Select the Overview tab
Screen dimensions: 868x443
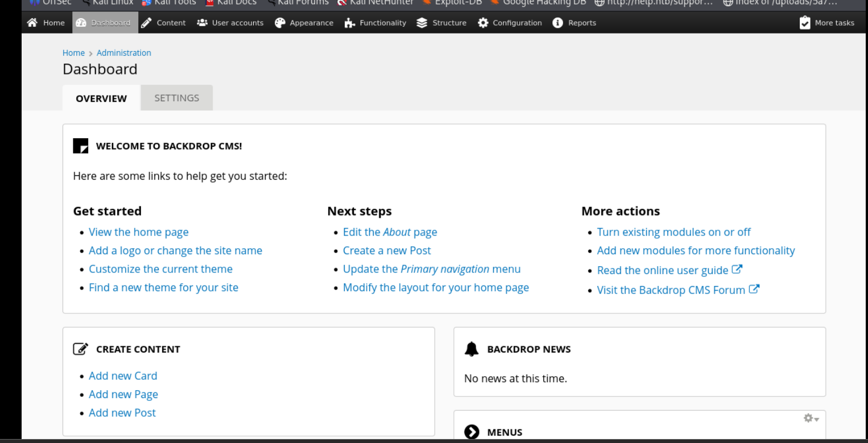coord(101,98)
